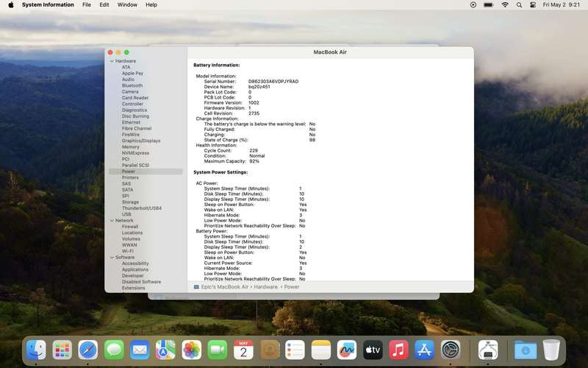Viewport: 588px width, 368px height.
Task: Click Hardware in the path bar
Action: pos(265,286)
